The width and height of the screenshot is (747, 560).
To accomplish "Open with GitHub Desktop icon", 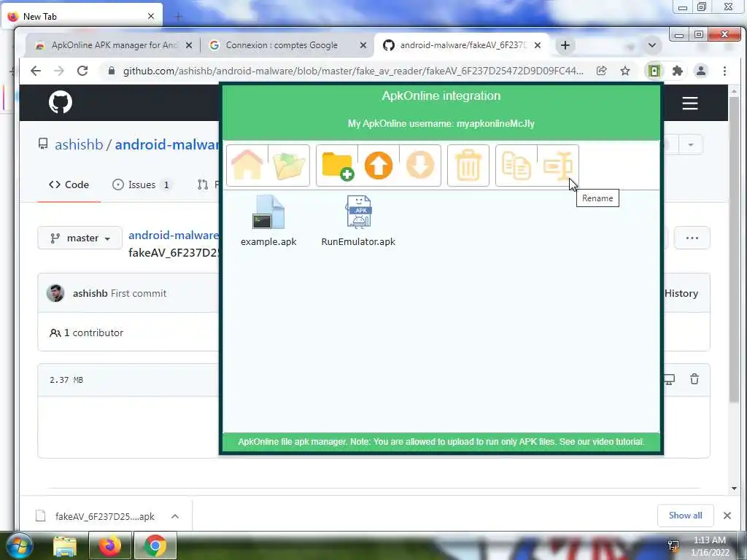I will click(670, 379).
